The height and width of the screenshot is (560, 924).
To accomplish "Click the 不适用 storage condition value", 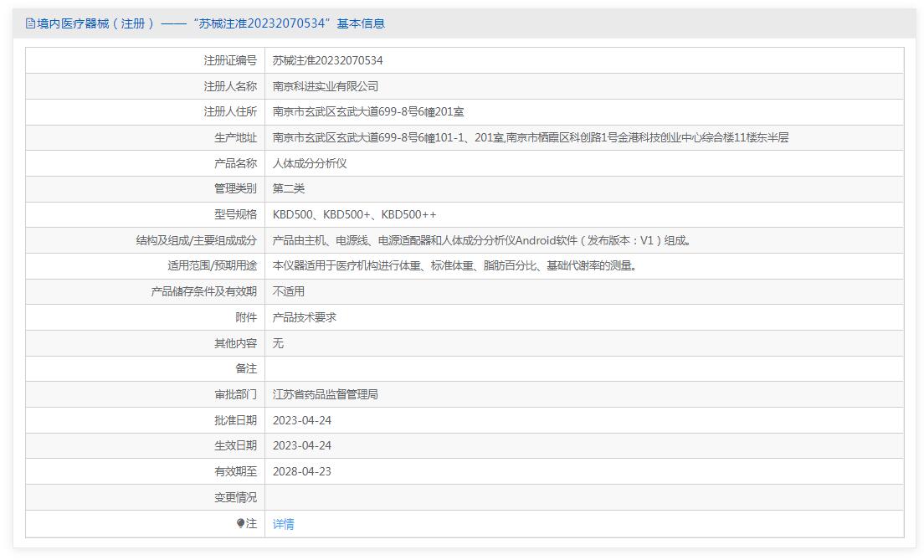I will tap(289, 291).
